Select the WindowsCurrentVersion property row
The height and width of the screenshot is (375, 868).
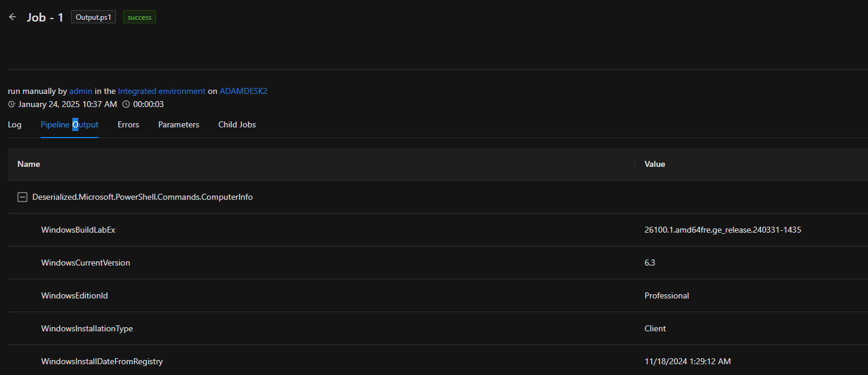coord(85,263)
